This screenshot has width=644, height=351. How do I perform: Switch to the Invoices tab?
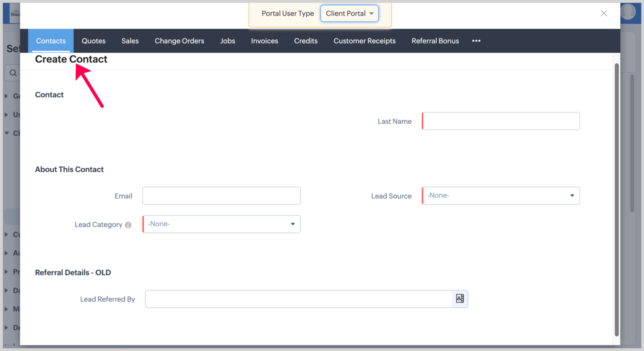tap(264, 41)
